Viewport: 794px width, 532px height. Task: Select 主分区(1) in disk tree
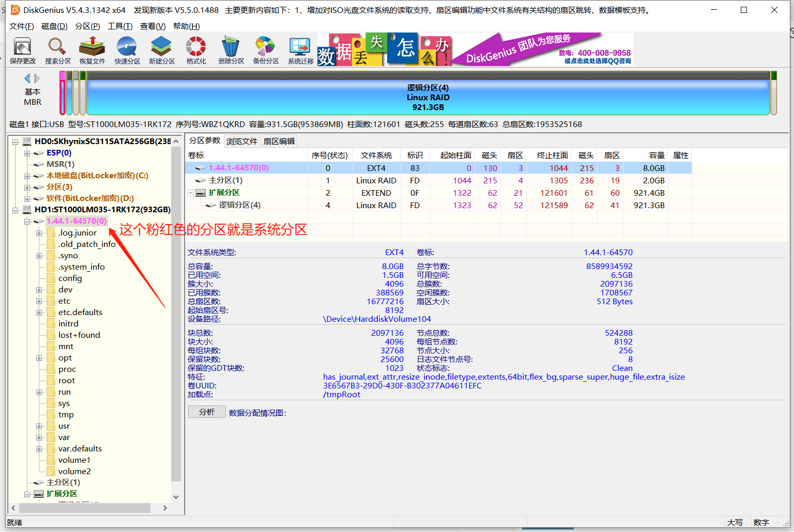[63, 482]
